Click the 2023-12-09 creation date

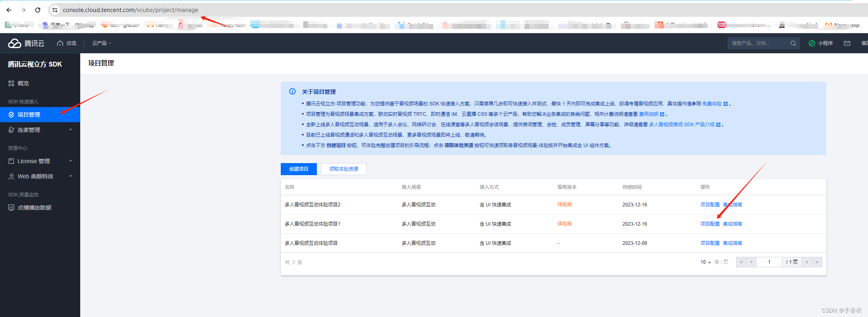tap(635, 243)
